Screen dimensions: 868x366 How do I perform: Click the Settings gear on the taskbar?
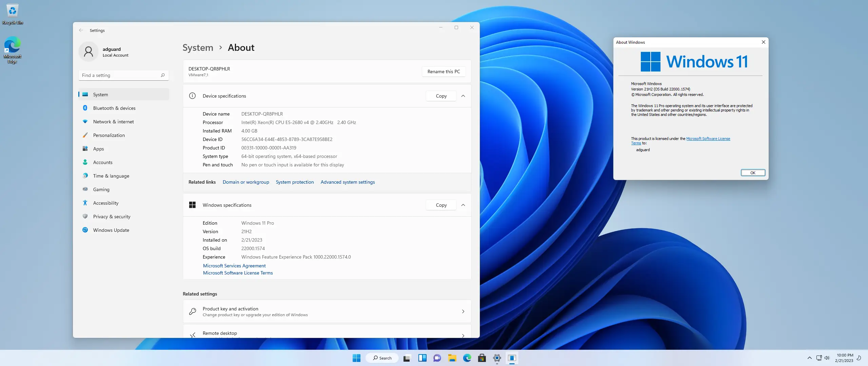497,358
